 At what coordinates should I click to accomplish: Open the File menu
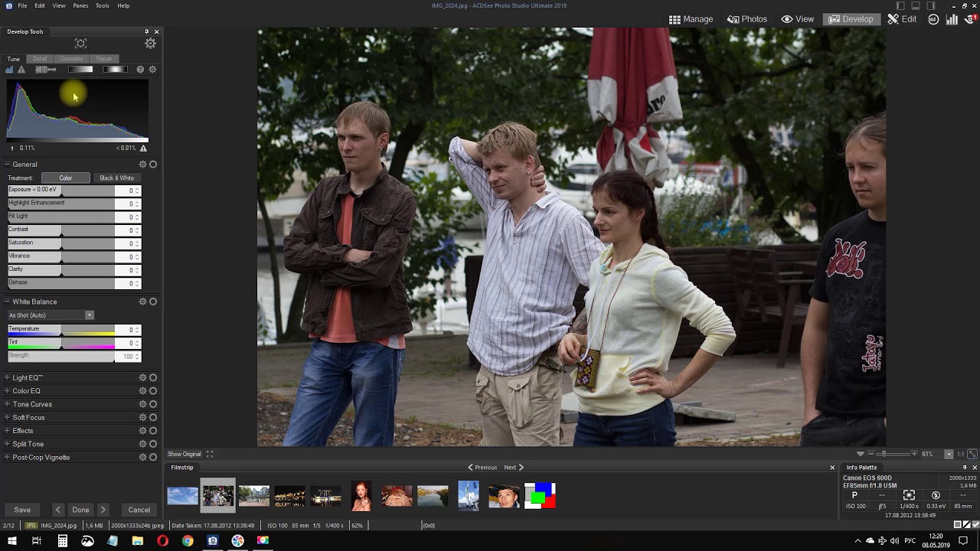[x=23, y=5]
